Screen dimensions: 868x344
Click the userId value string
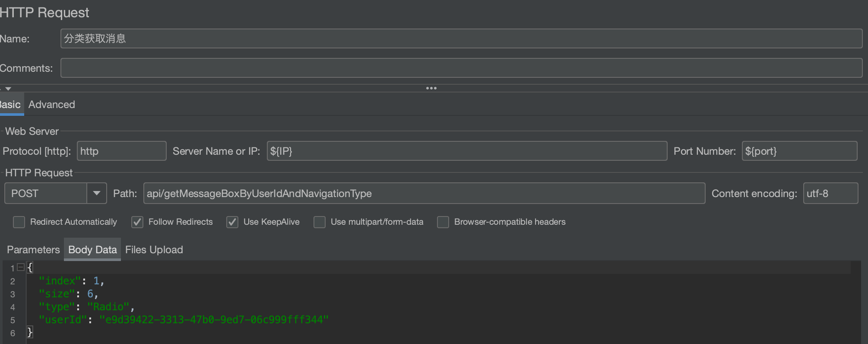[x=214, y=320]
